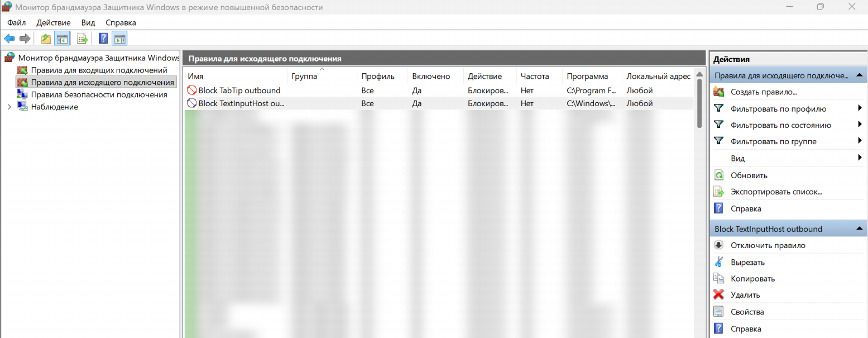Select Правила безопасности подключения node
Screen dimensions: 868x338
pos(99,95)
